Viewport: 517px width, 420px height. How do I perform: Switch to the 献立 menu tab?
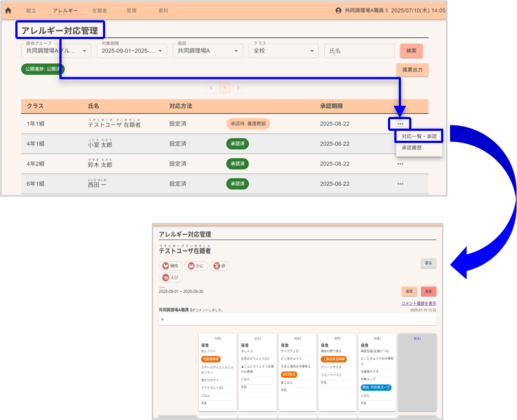pos(31,10)
